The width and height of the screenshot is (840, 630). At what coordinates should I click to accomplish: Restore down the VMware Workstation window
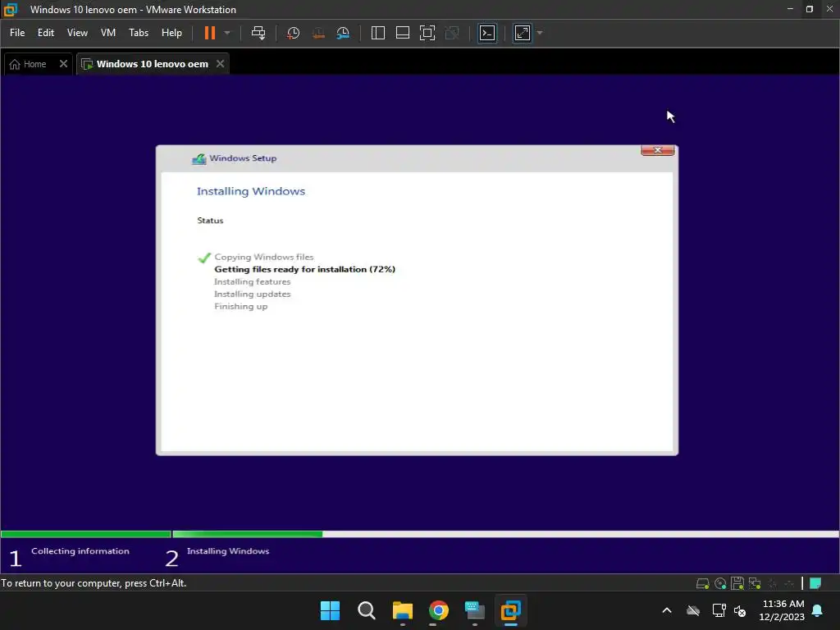tap(810, 9)
